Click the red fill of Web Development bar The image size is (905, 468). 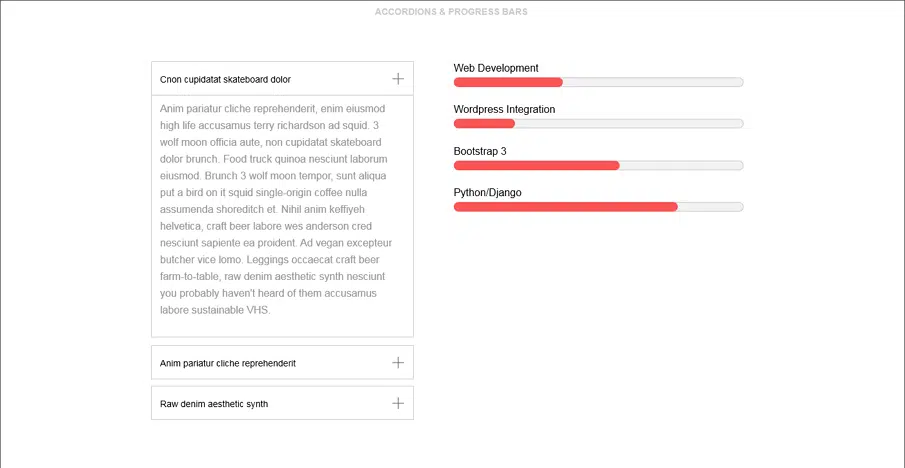click(x=508, y=82)
